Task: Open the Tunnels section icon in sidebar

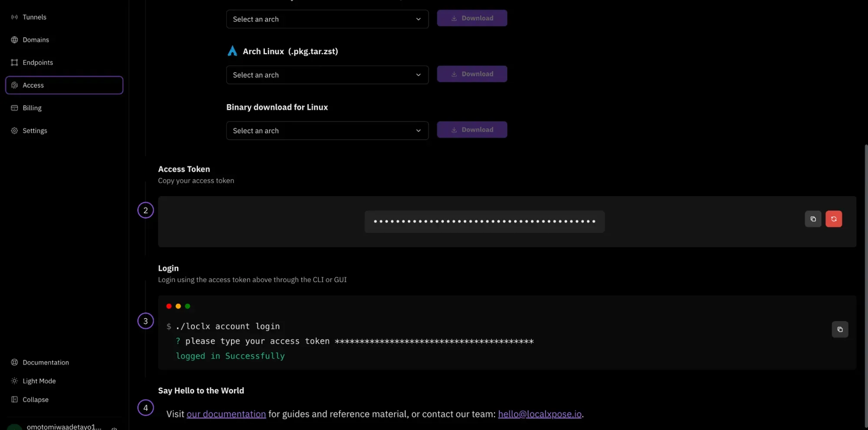Action: click(x=14, y=17)
